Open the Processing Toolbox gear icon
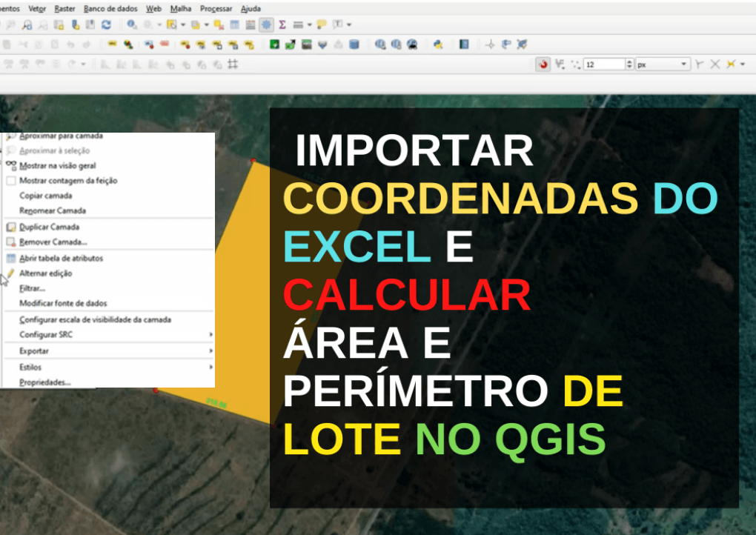The width and height of the screenshot is (756, 535). [x=266, y=24]
